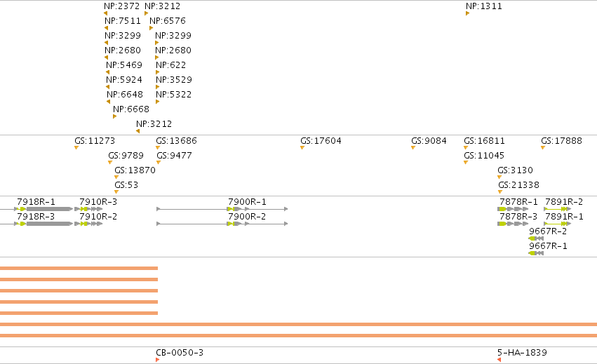Select the 7910R-3 gene model

coord(88,209)
